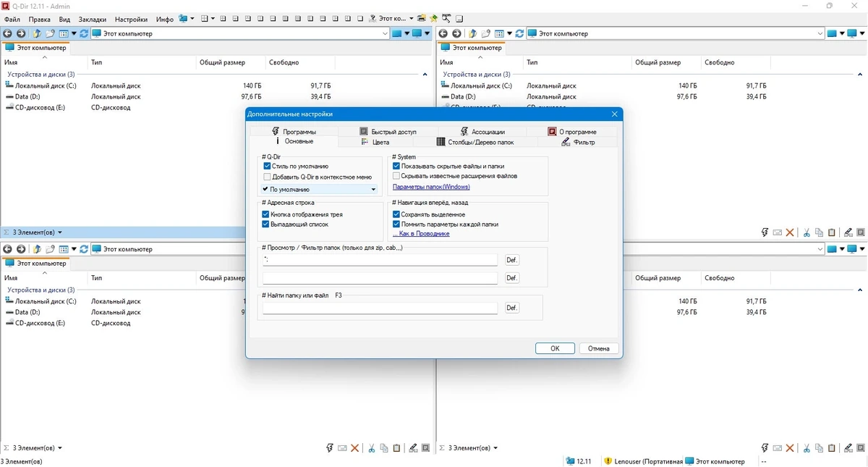This screenshot has width=868, height=467.
Task: Click the favorites star icon in main toolbar
Action: 433,19
